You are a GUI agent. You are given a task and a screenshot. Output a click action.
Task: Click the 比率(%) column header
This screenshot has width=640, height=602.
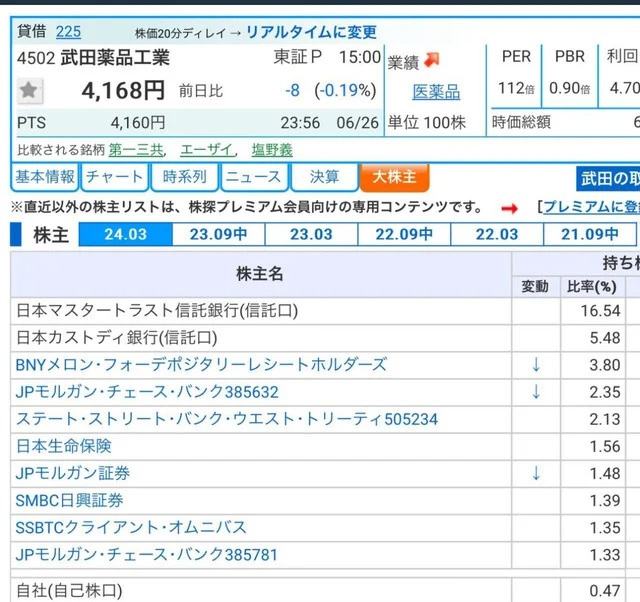pos(592,287)
